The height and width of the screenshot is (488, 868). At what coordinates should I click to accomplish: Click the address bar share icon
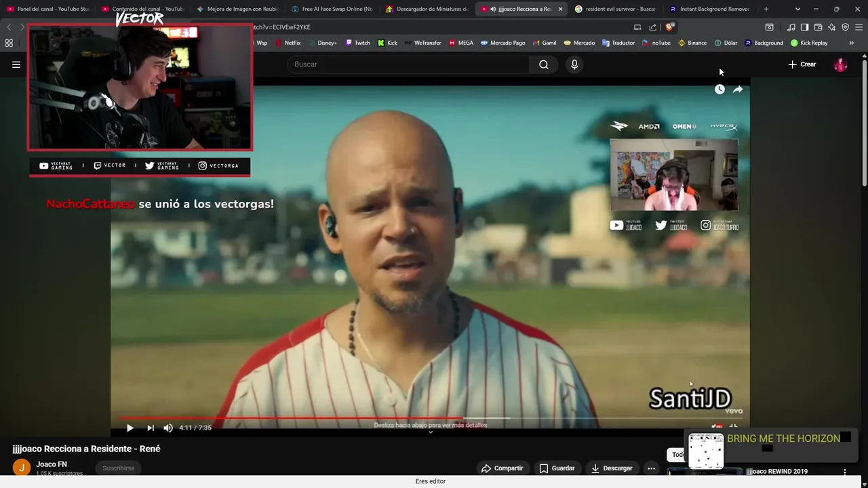tap(652, 27)
